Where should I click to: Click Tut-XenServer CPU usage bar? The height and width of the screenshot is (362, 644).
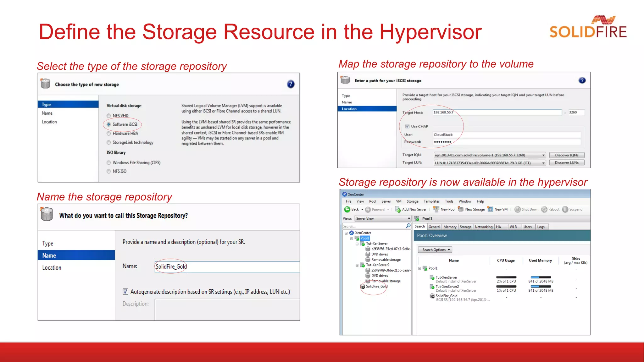click(506, 277)
